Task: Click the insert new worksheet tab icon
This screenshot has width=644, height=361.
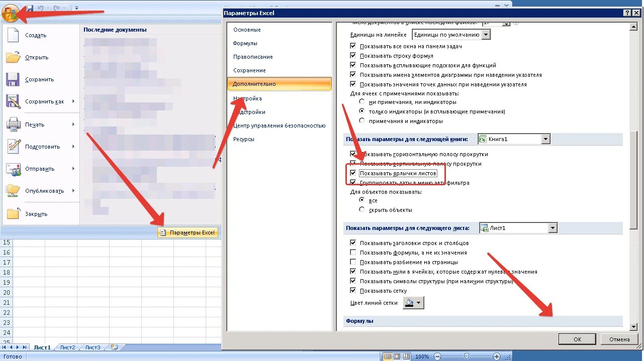Action: pos(114,347)
